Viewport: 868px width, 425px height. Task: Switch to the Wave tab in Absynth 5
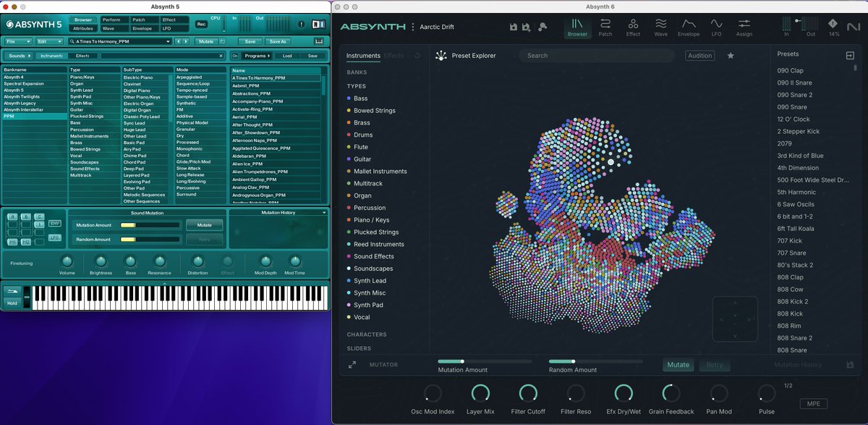click(115, 29)
